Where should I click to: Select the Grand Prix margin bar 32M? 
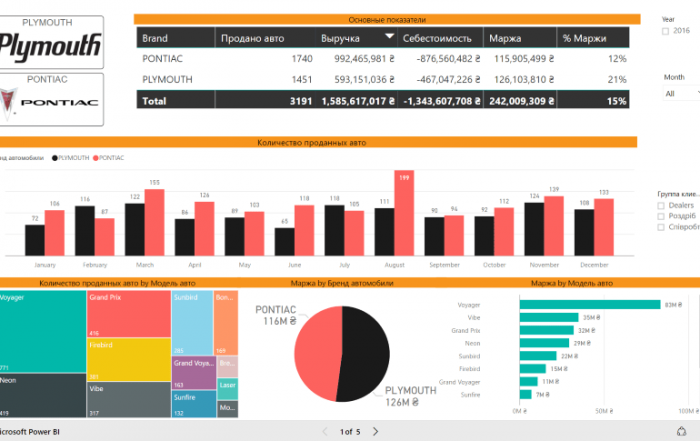(x=546, y=330)
